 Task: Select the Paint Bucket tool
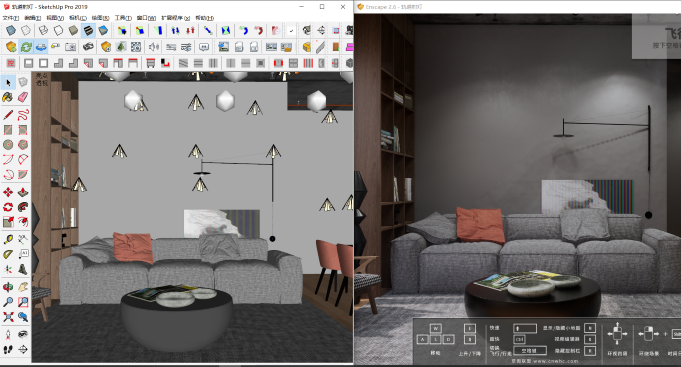coord(8,97)
